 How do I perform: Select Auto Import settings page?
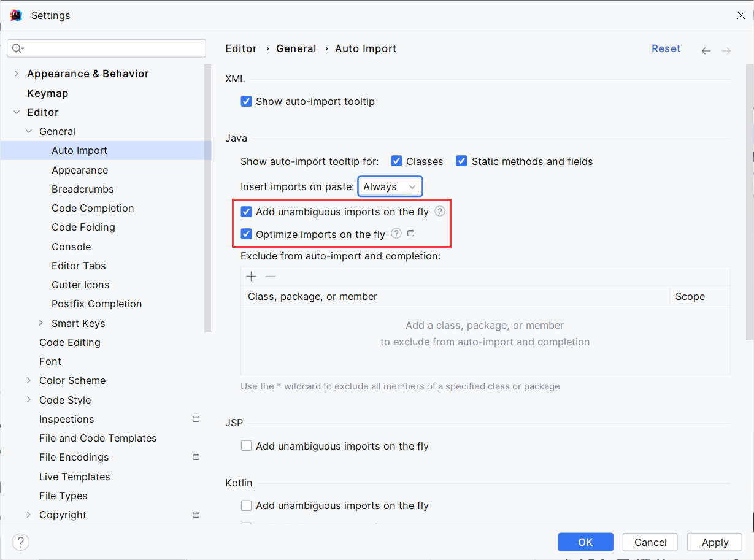click(79, 150)
